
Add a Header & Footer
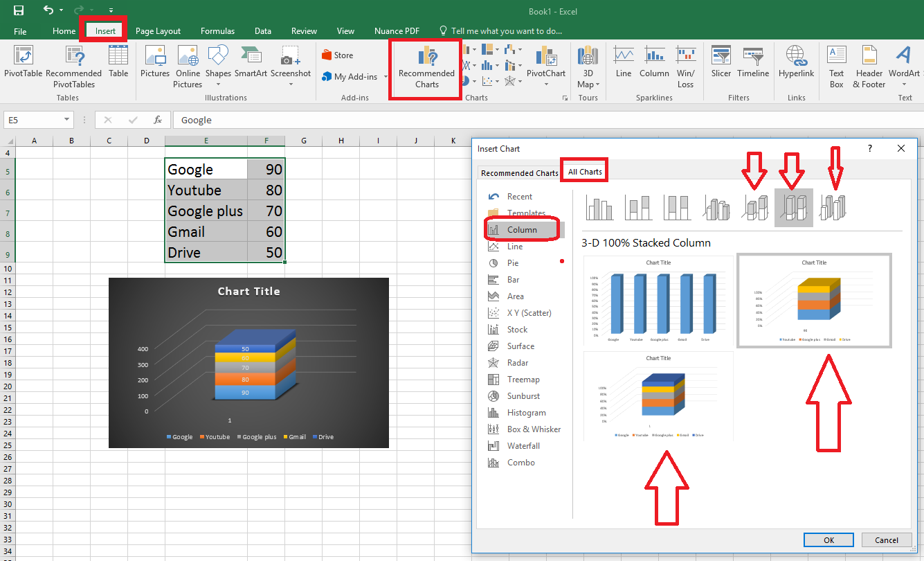click(x=869, y=67)
